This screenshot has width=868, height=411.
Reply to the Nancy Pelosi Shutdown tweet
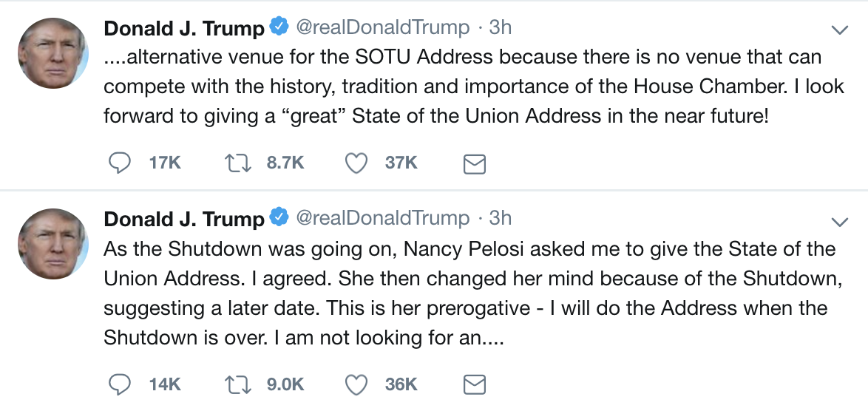(121, 384)
